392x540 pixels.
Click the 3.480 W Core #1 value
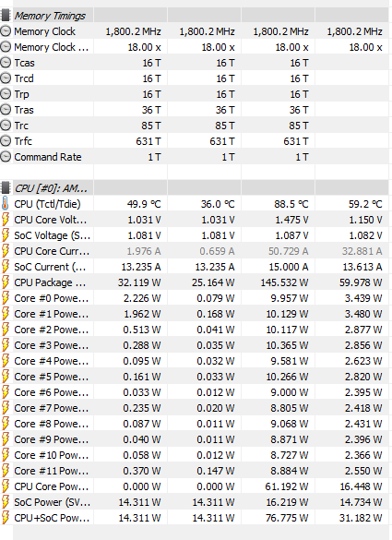pyautogui.click(x=363, y=314)
